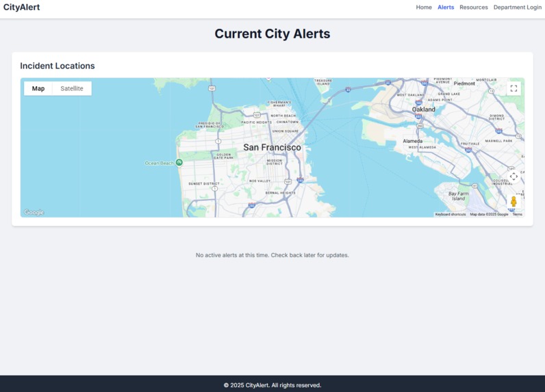Open Department Login
Image resolution: width=545 pixels, height=392 pixels.
point(517,8)
